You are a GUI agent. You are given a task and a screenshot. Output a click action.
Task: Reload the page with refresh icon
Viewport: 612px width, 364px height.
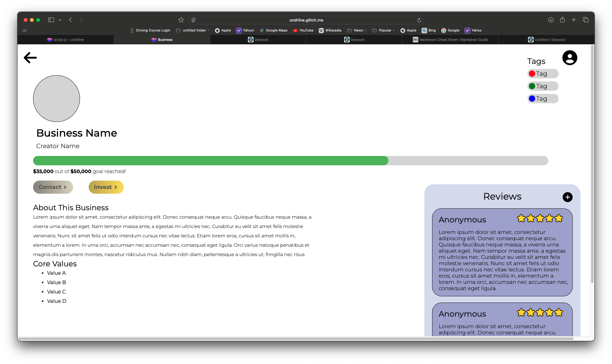(x=419, y=20)
